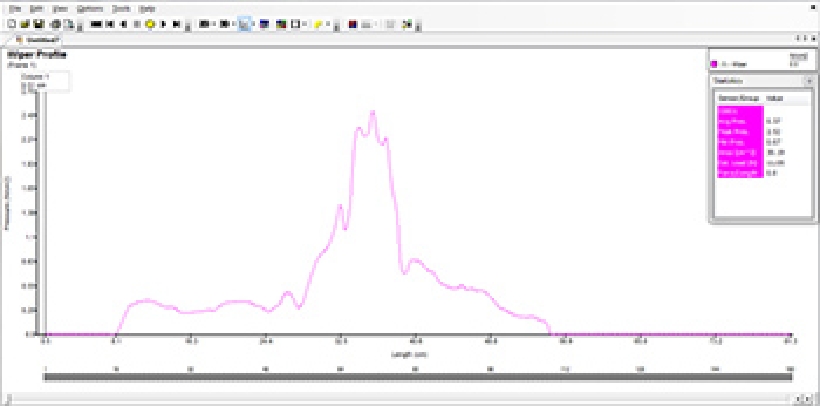
Task: Click the Print icon in toolbar
Action: (55, 23)
